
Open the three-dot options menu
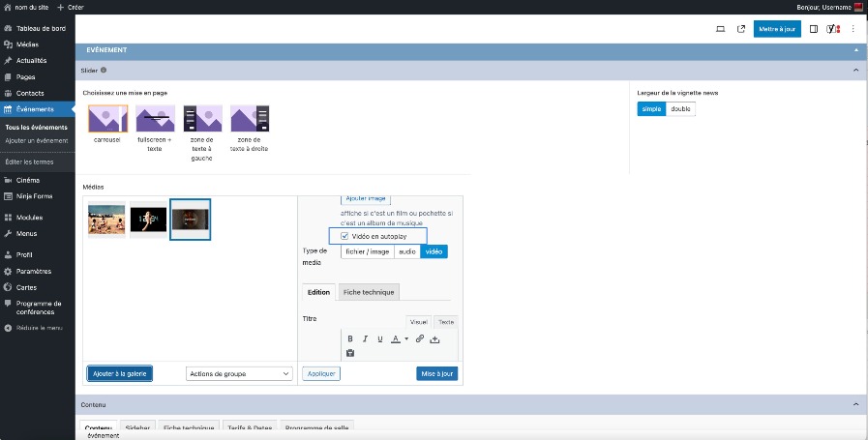(853, 29)
